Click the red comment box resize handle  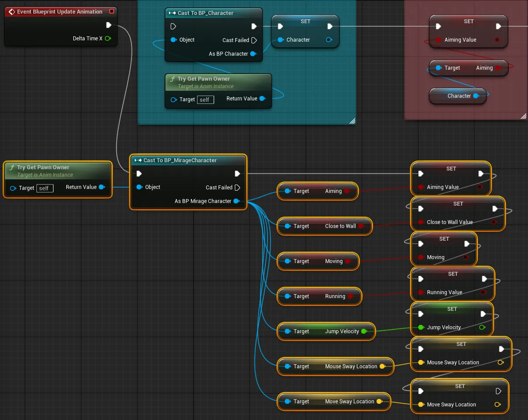tap(523, 116)
